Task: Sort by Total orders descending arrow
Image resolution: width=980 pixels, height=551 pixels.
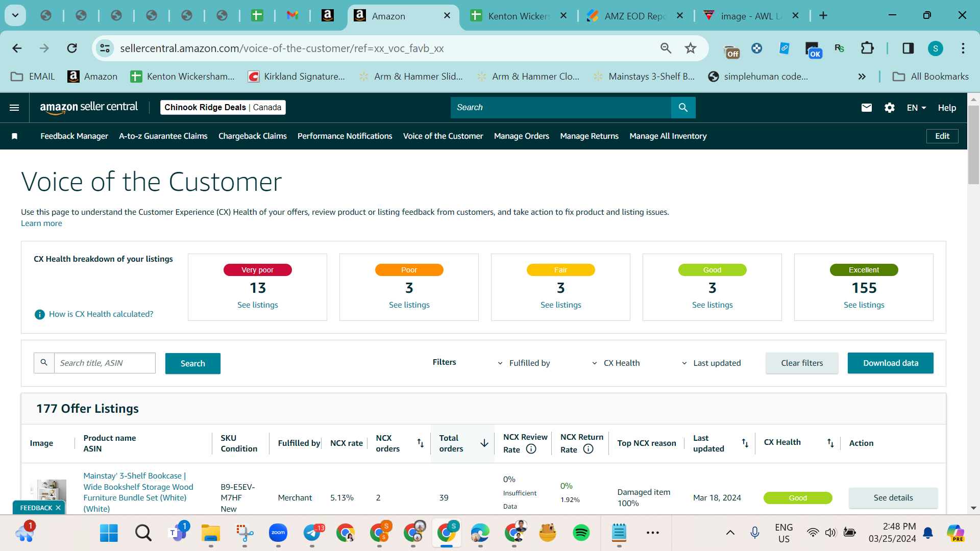Action: pyautogui.click(x=484, y=443)
